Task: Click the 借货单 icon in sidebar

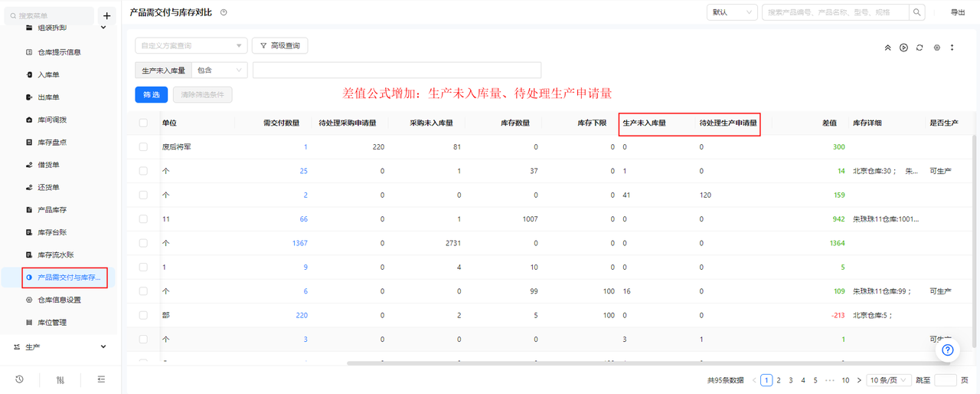Action: click(29, 165)
